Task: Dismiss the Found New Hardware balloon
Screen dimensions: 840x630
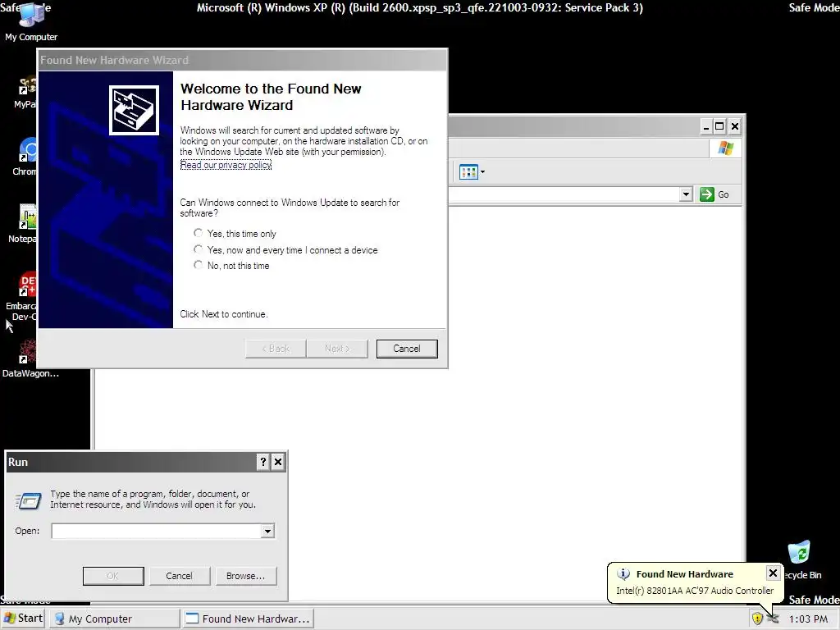Action: coord(773,573)
